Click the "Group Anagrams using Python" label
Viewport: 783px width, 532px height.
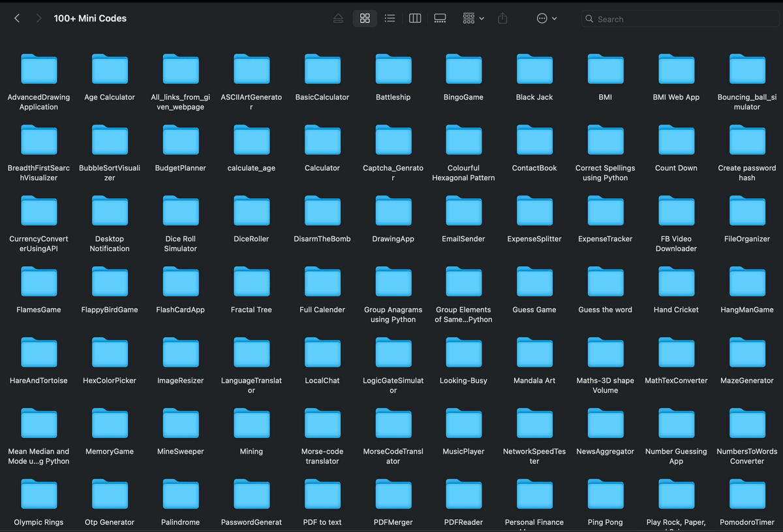tap(393, 314)
